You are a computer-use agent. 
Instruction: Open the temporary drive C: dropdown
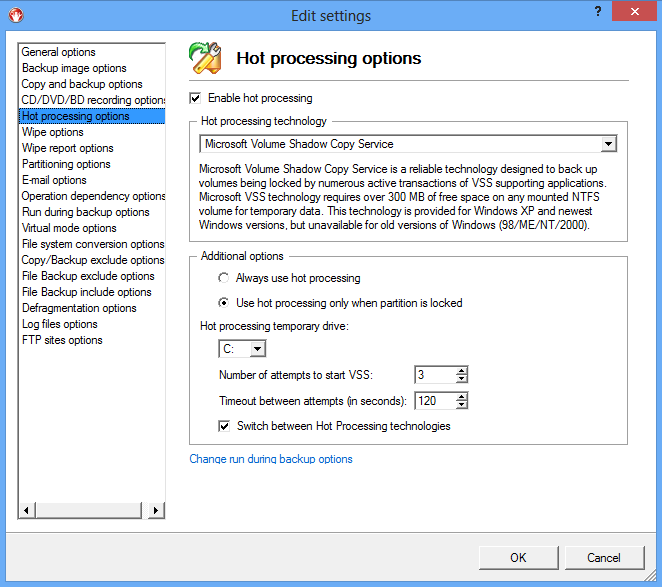point(257,349)
